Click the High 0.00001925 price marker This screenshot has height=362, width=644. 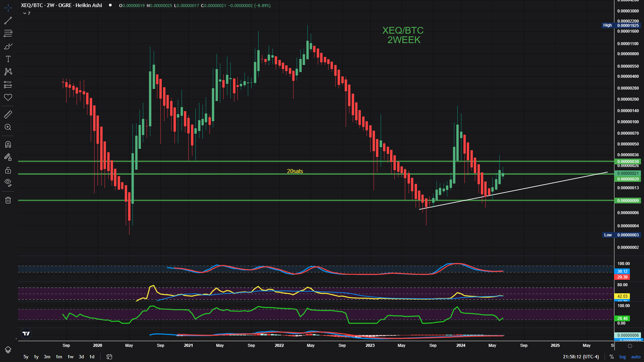click(x=621, y=25)
